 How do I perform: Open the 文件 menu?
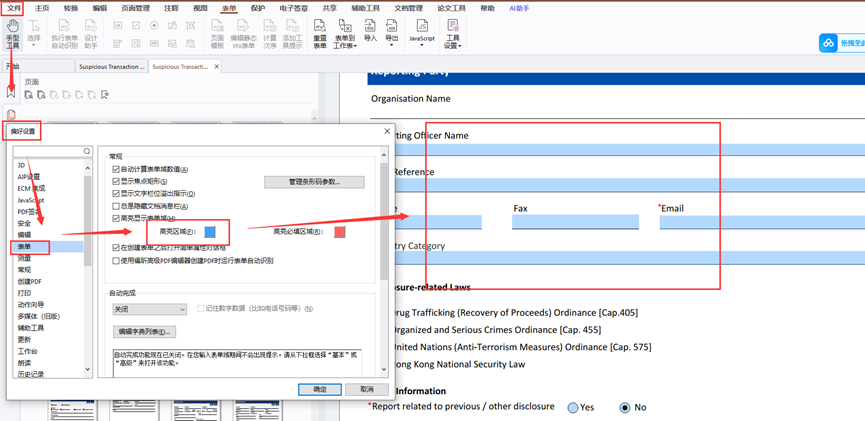click(14, 8)
